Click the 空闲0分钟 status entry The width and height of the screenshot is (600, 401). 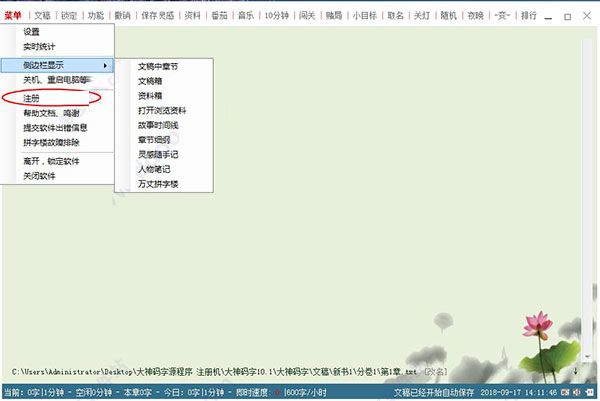pyautogui.click(x=94, y=393)
